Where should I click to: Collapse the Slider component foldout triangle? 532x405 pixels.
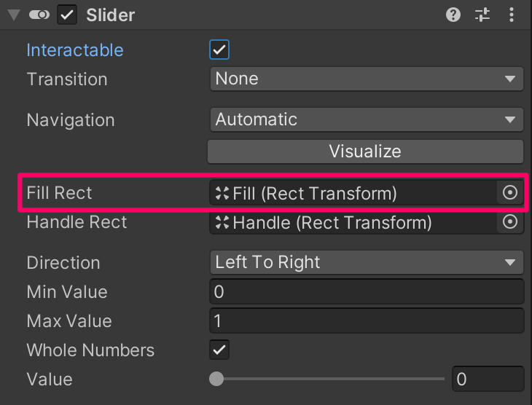[14, 15]
